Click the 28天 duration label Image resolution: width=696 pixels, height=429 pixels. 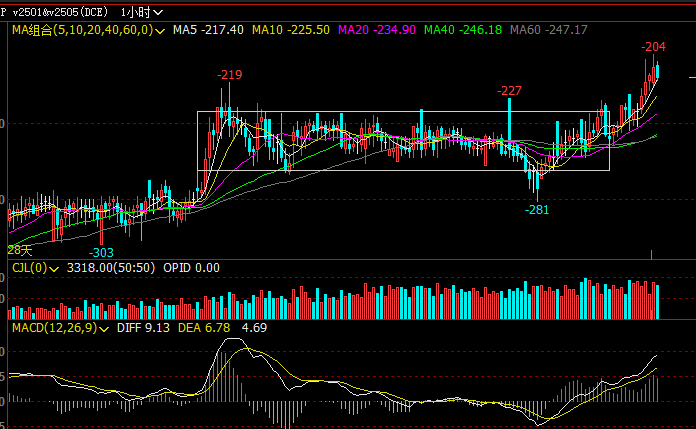click(19, 248)
